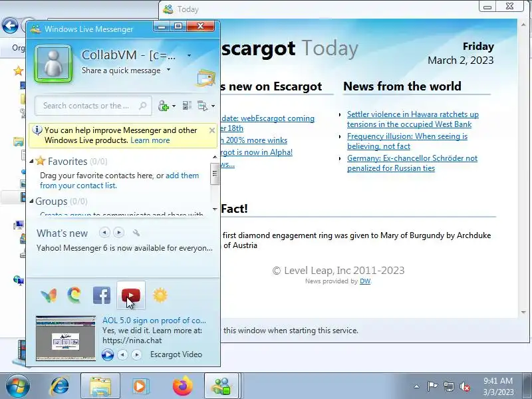The image size is (532, 399).
Task: Click Today window scrollbar down arrow
Action: [x=524, y=312]
